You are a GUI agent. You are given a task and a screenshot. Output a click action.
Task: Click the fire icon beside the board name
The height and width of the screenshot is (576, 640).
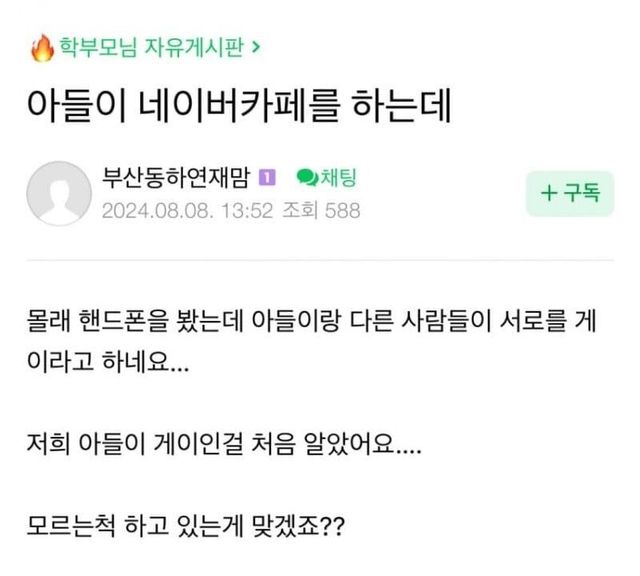41,46
